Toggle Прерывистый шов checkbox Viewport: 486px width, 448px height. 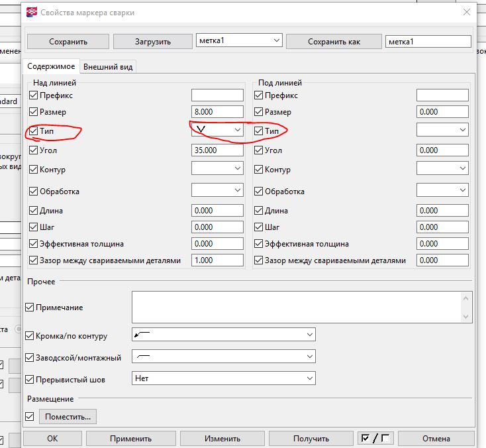coord(29,380)
